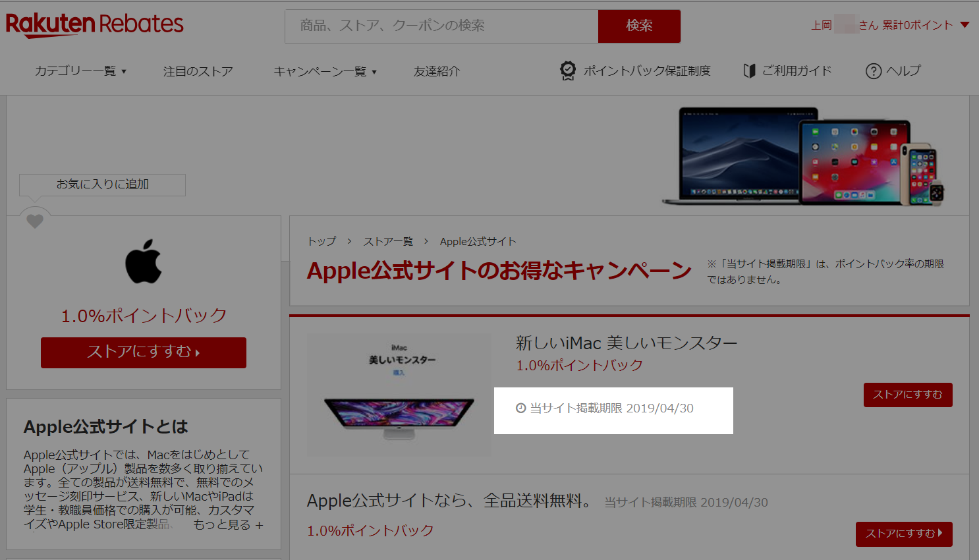
Task: Click ストアにすすむ for the free shipping campaign
Action: (x=904, y=534)
